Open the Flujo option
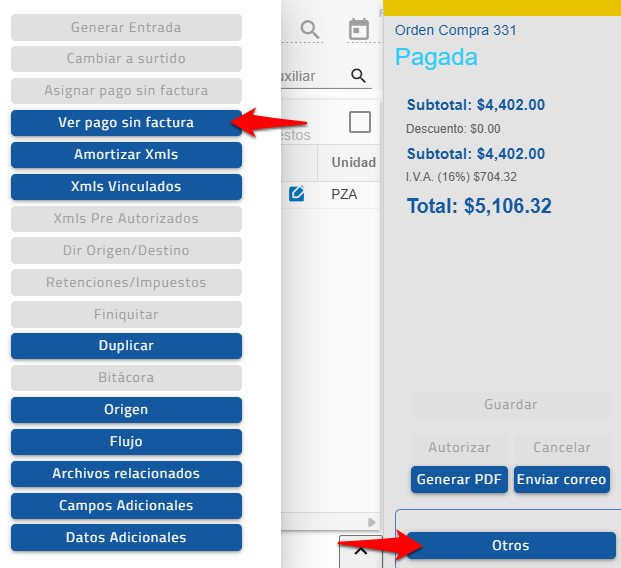This screenshot has height=568, width=621. point(126,442)
